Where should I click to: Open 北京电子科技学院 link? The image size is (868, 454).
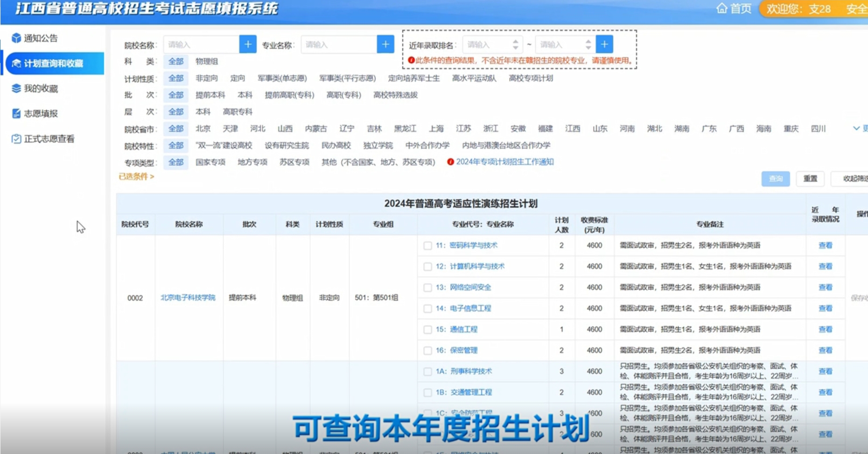188,298
